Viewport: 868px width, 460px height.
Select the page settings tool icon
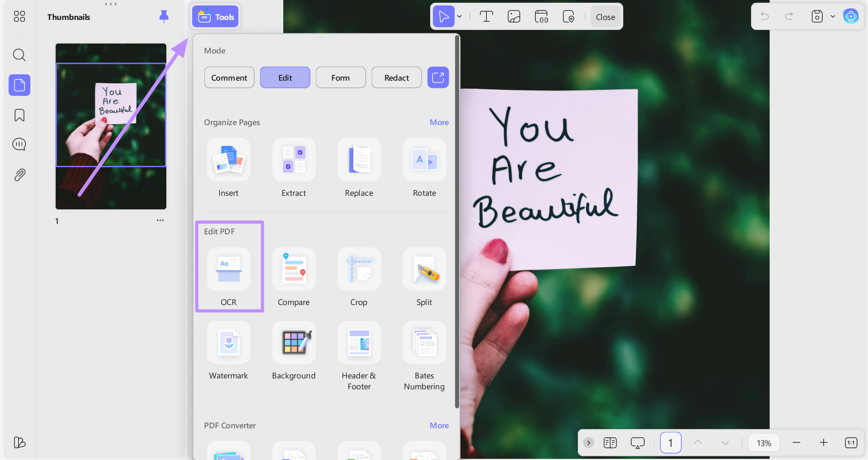(568, 17)
